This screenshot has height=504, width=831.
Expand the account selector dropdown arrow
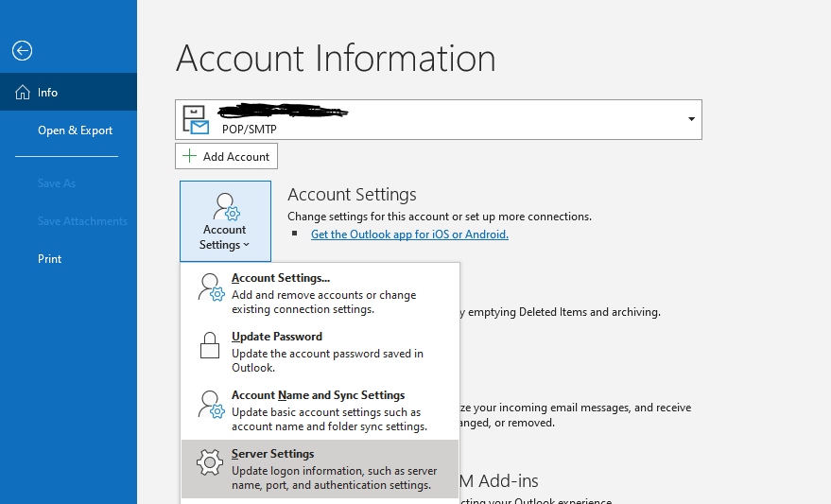(x=691, y=119)
